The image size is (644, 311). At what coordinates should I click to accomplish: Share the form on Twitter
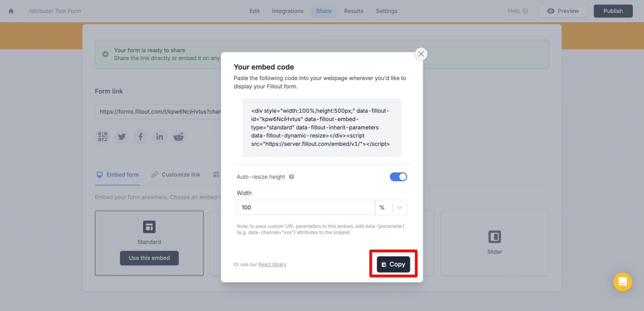coord(122,136)
